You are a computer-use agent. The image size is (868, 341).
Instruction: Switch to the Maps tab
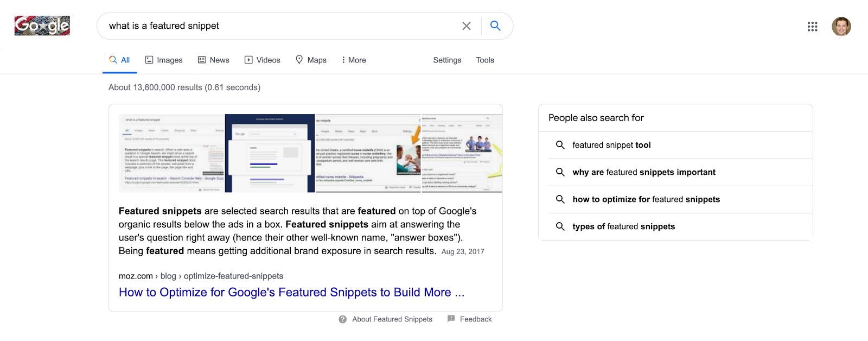[311, 60]
